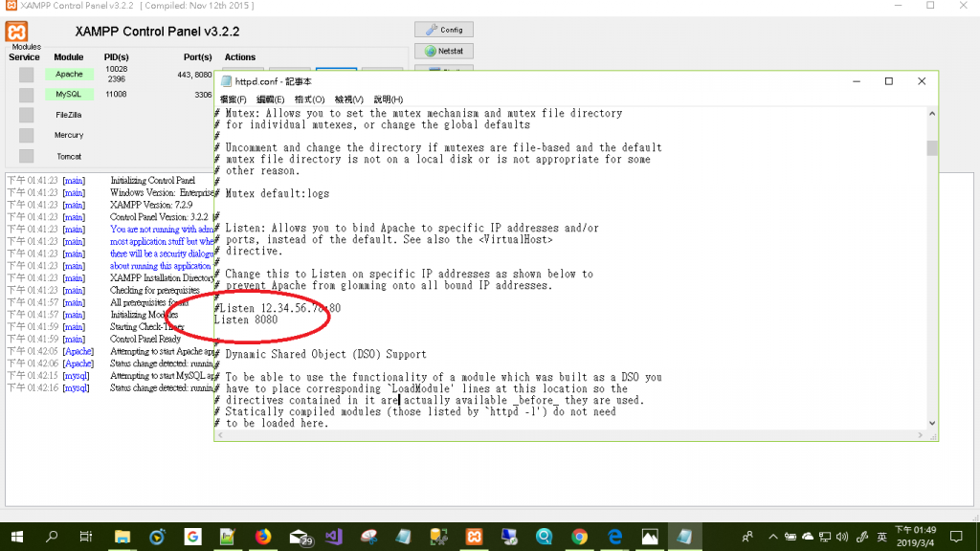Open Visual Studio from the taskbar
This screenshot has width=980, height=551.
click(x=334, y=537)
